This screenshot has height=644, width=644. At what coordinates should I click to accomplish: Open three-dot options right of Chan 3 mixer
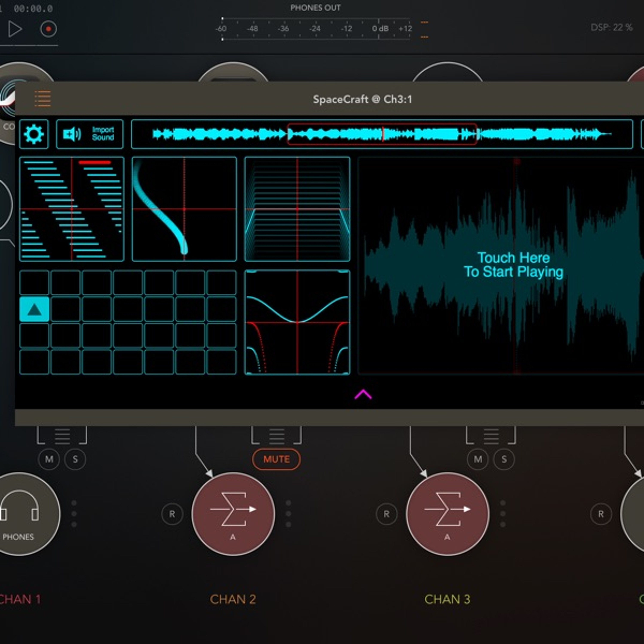503,514
